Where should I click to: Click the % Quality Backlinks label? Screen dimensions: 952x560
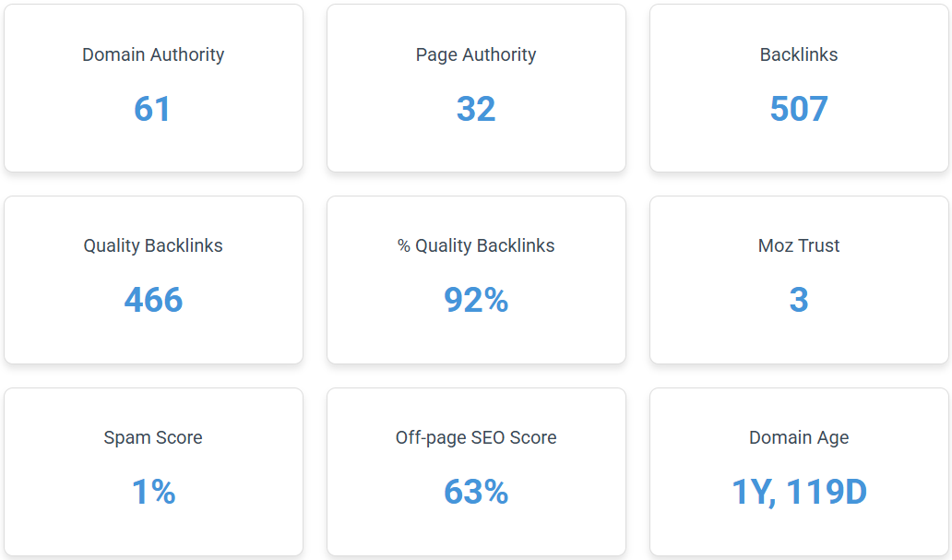point(476,245)
